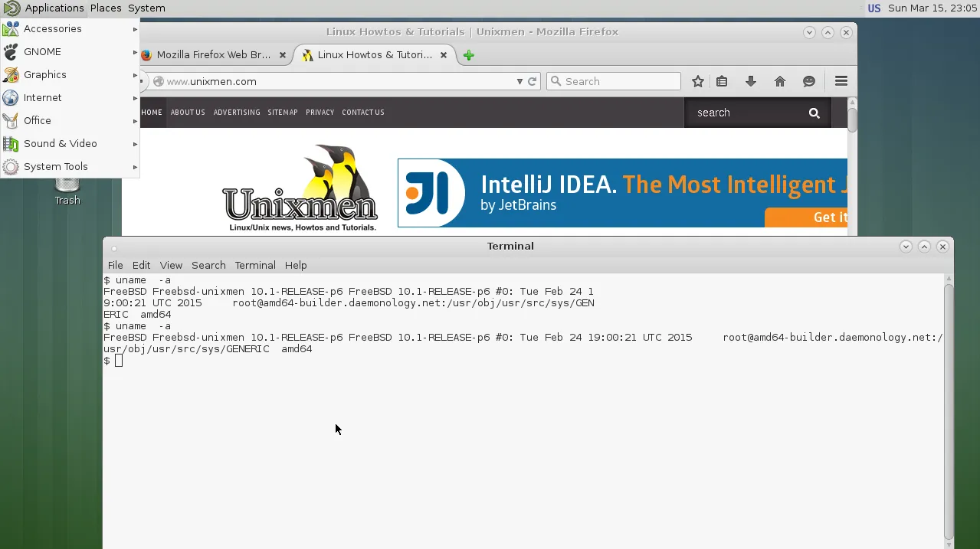
Task: Open the Sound & Video category
Action: pos(69,143)
